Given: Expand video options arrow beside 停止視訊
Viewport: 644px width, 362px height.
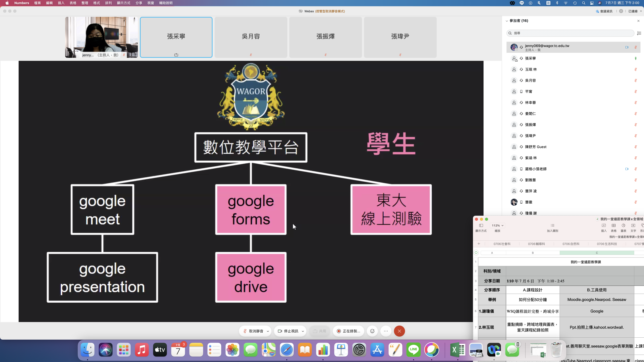Looking at the screenshot, I should point(303,331).
